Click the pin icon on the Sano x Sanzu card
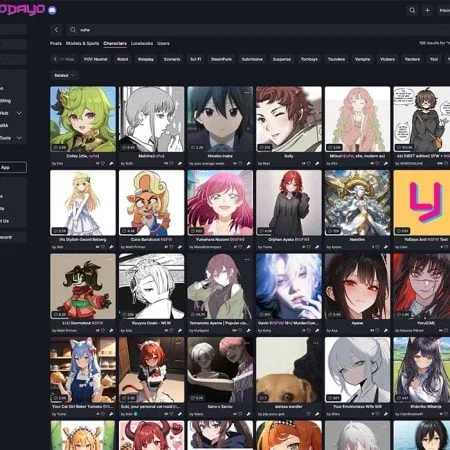 [249, 414]
